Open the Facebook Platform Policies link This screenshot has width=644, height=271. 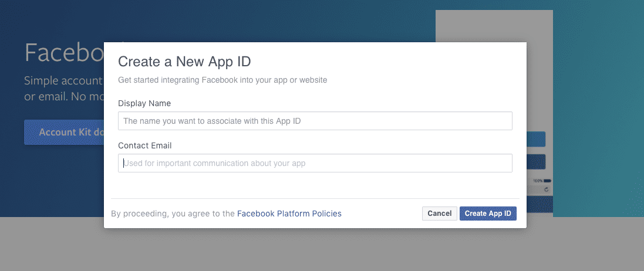coord(289,214)
